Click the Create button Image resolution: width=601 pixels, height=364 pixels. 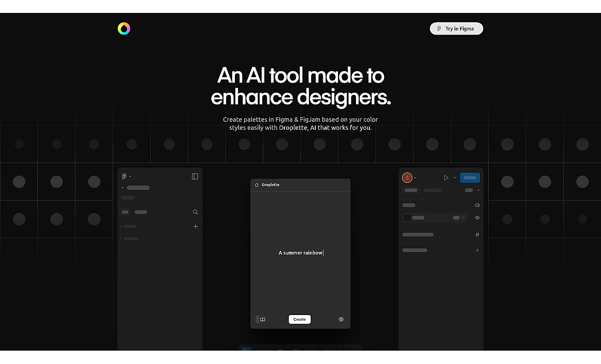tap(300, 319)
